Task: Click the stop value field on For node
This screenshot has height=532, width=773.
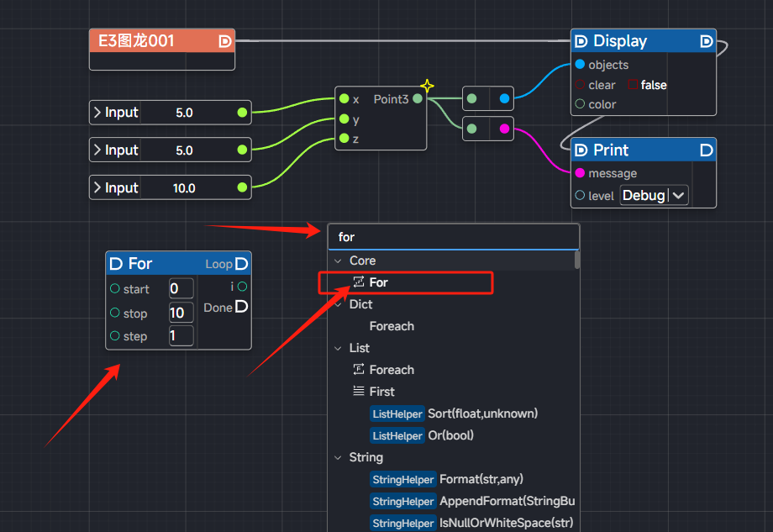Action: (x=181, y=313)
